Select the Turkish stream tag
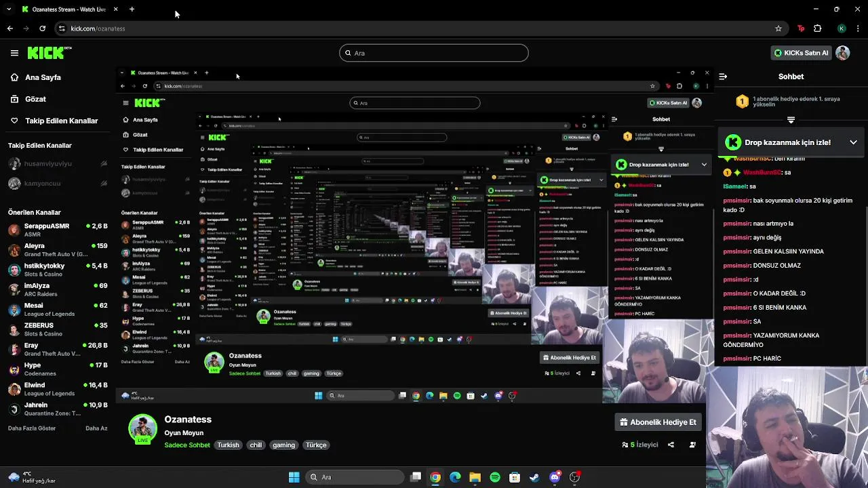 (x=228, y=445)
